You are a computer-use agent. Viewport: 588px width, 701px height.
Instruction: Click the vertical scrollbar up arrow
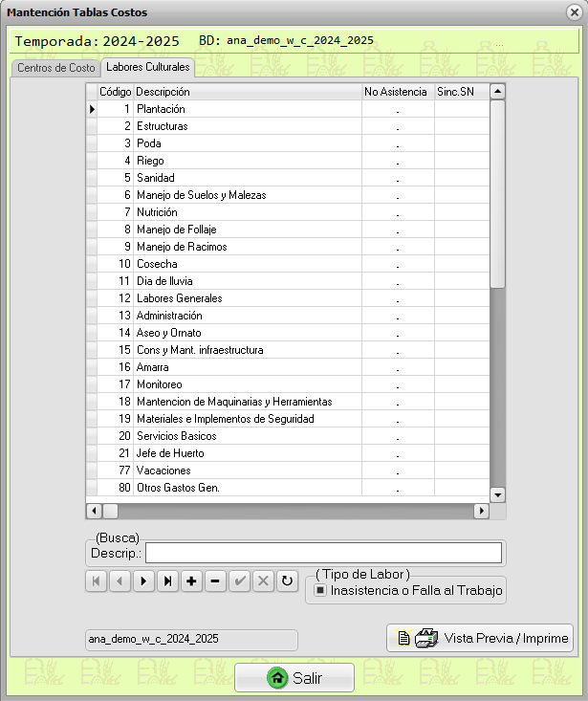tap(497, 92)
